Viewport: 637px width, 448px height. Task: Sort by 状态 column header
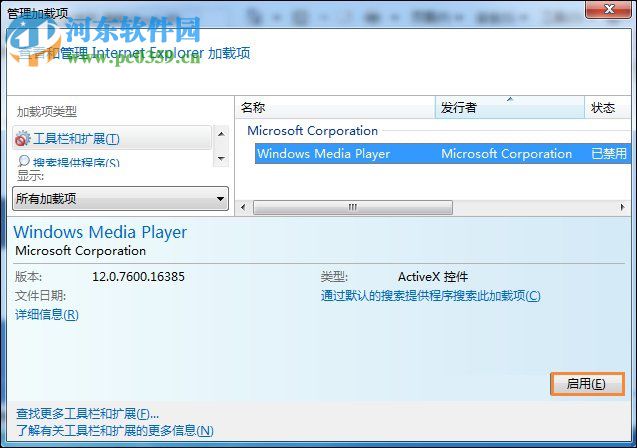click(608, 108)
